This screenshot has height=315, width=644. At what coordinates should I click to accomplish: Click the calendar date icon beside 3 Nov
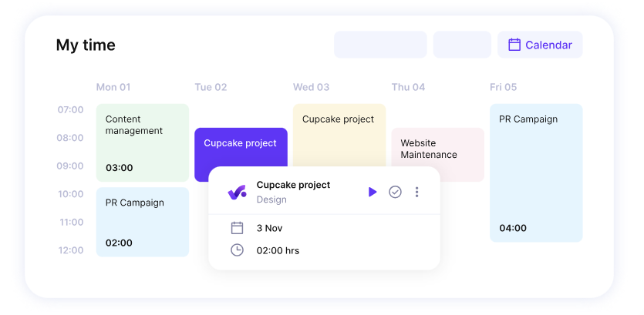237,228
